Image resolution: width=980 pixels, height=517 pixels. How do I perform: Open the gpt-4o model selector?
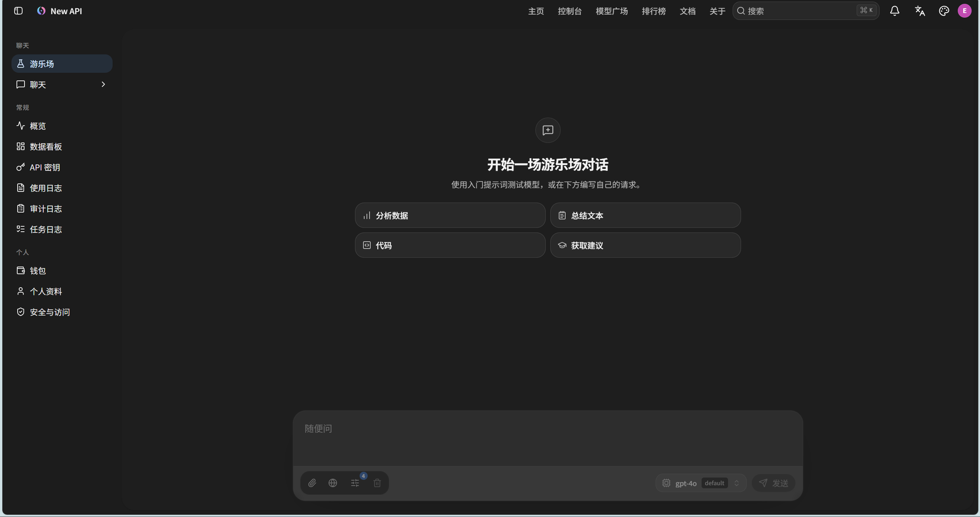[x=701, y=483]
